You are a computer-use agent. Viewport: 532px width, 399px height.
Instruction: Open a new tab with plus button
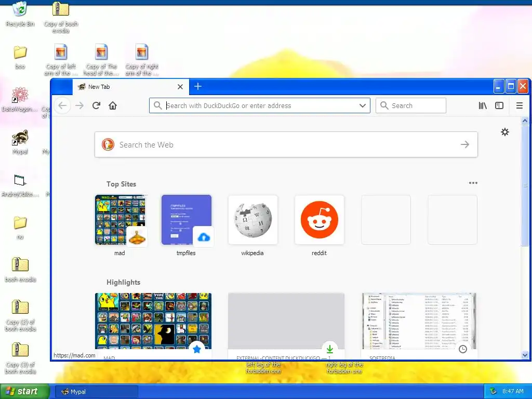(x=198, y=87)
